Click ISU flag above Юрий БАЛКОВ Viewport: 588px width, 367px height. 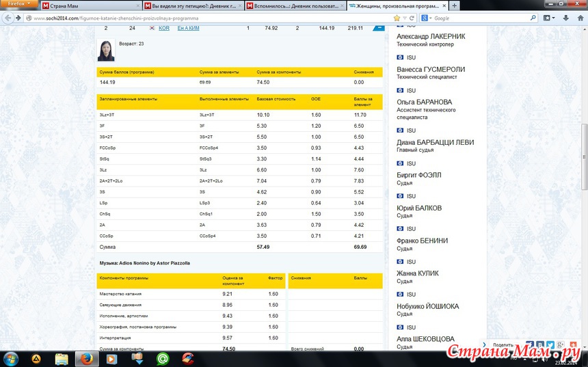pos(400,196)
